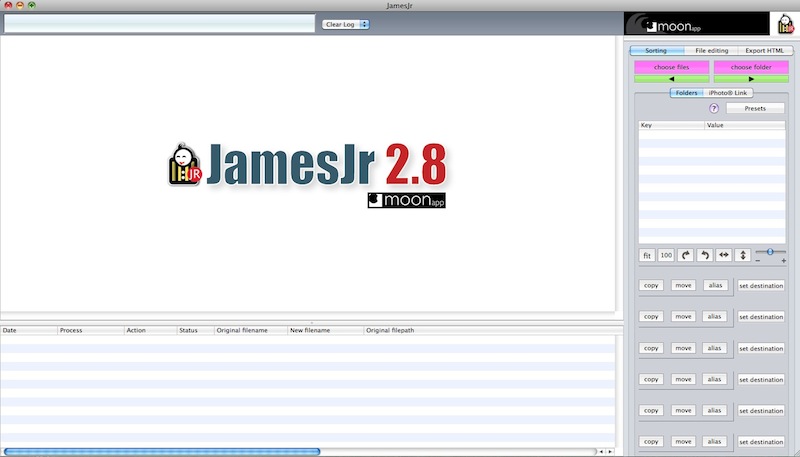Click the horizontal scrollbar under the log table
800x457 pixels.
[x=162, y=451]
